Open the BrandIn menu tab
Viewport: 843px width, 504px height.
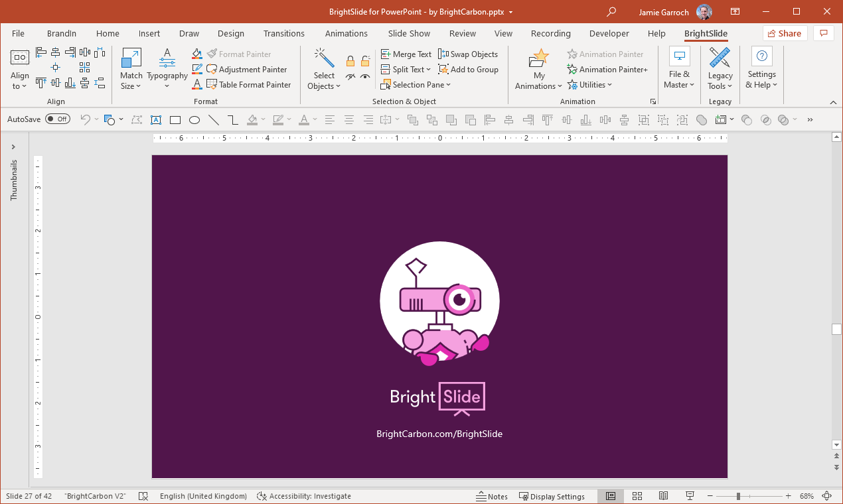[61, 33]
